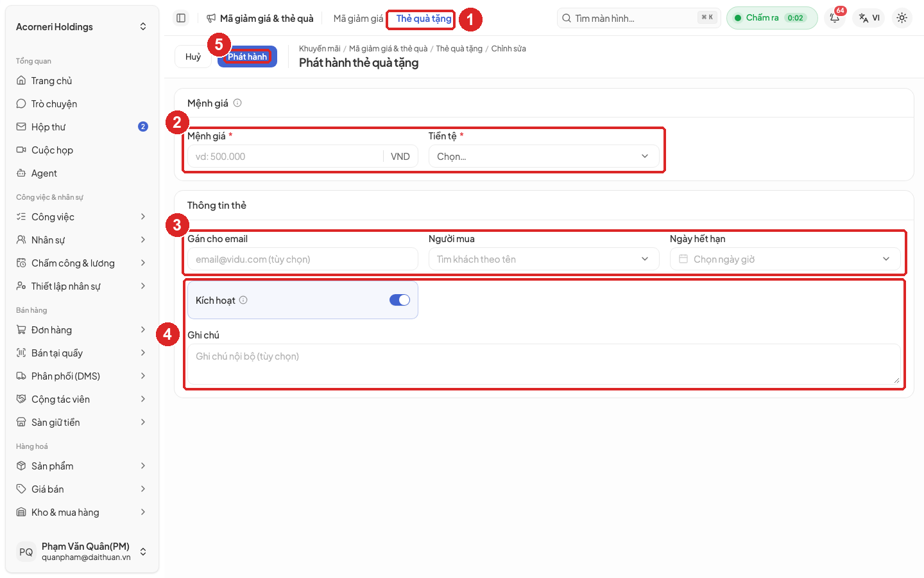Image resolution: width=924 pixels, height=578 pixels.
Task: Open Agent robot icon
Action: pos(21,173)
